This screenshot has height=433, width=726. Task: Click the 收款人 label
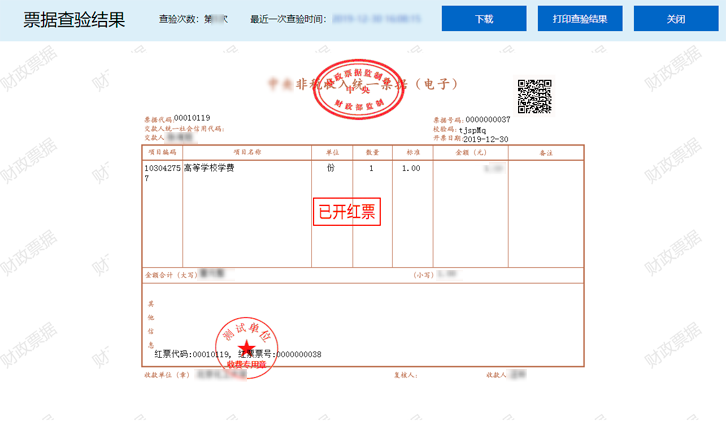496,375
